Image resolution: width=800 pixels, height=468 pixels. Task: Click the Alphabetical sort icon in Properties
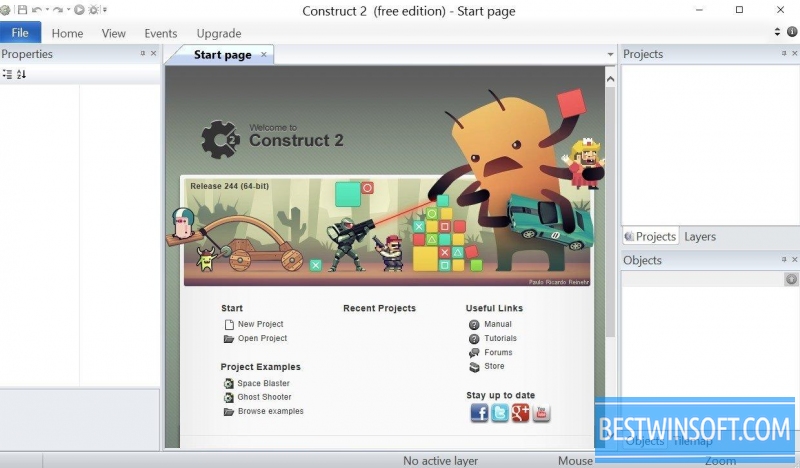click(x=21, y=74)
